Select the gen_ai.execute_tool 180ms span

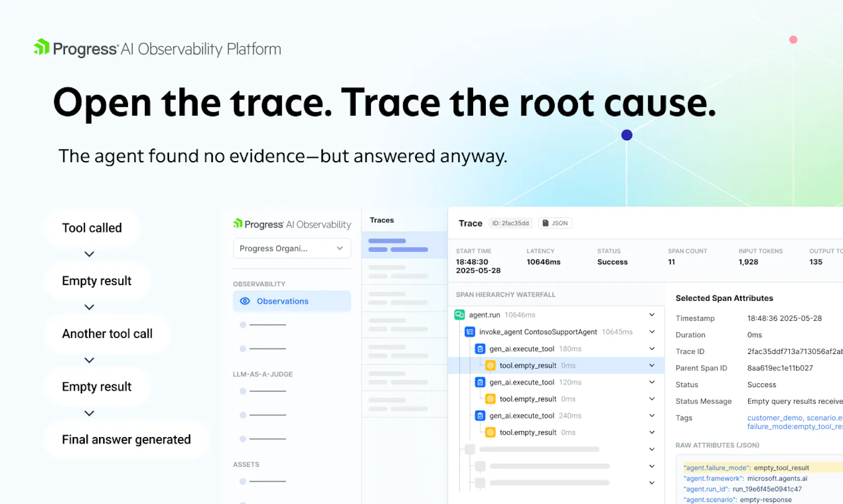tap(556, 349)
